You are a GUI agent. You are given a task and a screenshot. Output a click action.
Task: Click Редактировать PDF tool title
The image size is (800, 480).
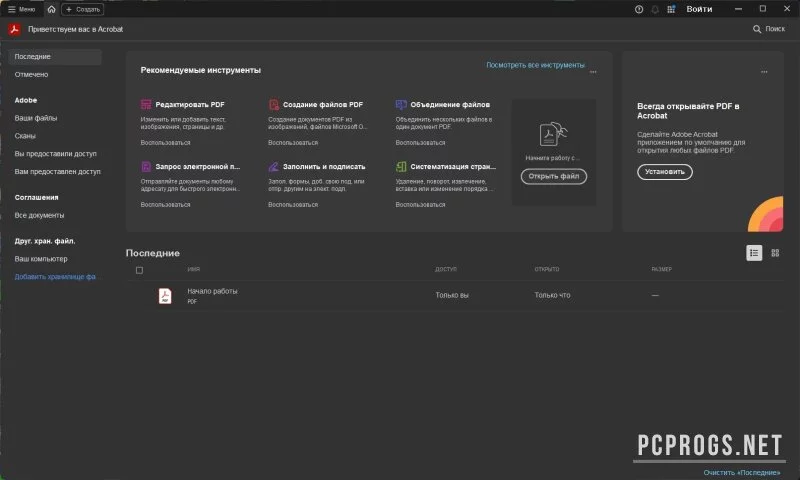190,105
